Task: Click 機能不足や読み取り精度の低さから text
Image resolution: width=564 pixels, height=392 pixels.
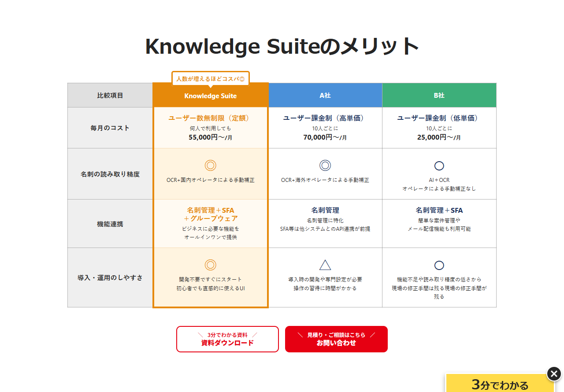Action: point(439,279)
